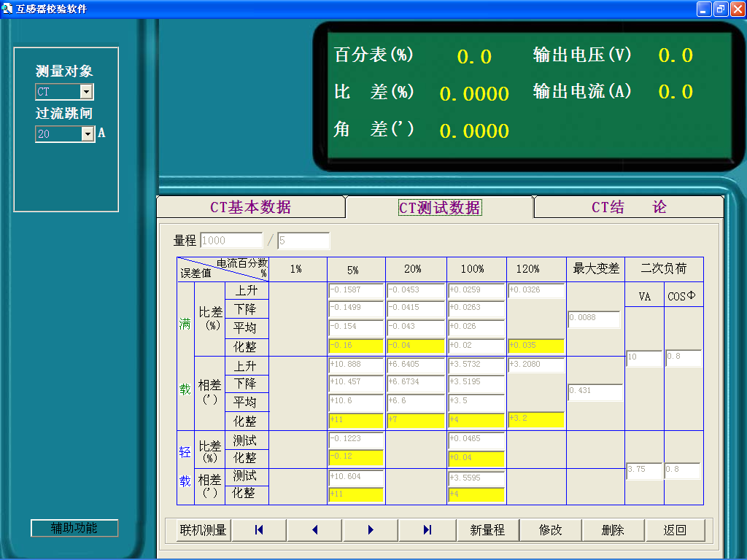Screen dimensions: 747x560
Task: Select the CT测试数据 tab
Action: tap(439, 208)
